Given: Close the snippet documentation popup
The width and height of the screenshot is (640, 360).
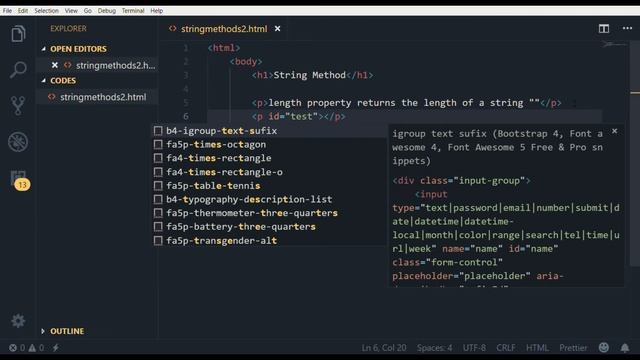Looking at the screenshot, I should coord(614,131).
